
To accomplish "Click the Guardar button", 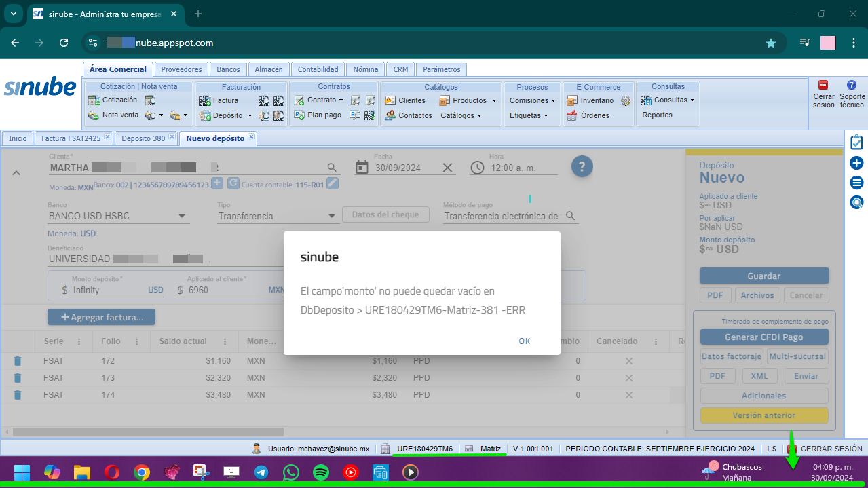I will 763,276.
